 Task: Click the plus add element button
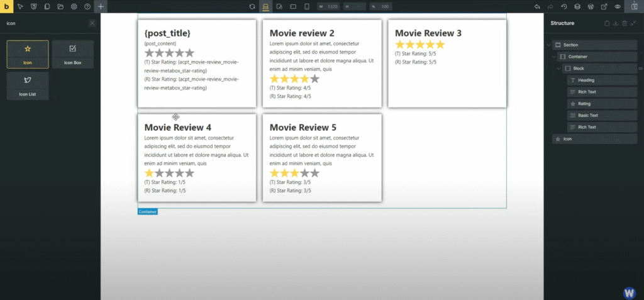click(x=101, y=6)
